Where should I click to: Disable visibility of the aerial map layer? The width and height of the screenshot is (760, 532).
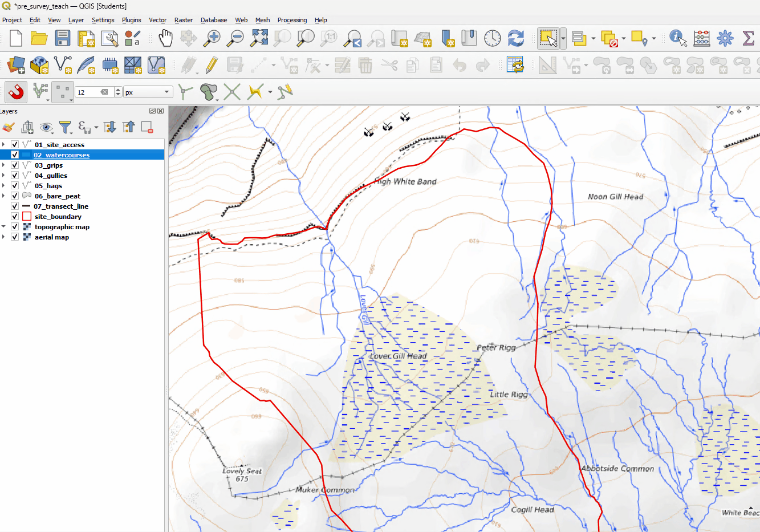click(15, 237)
